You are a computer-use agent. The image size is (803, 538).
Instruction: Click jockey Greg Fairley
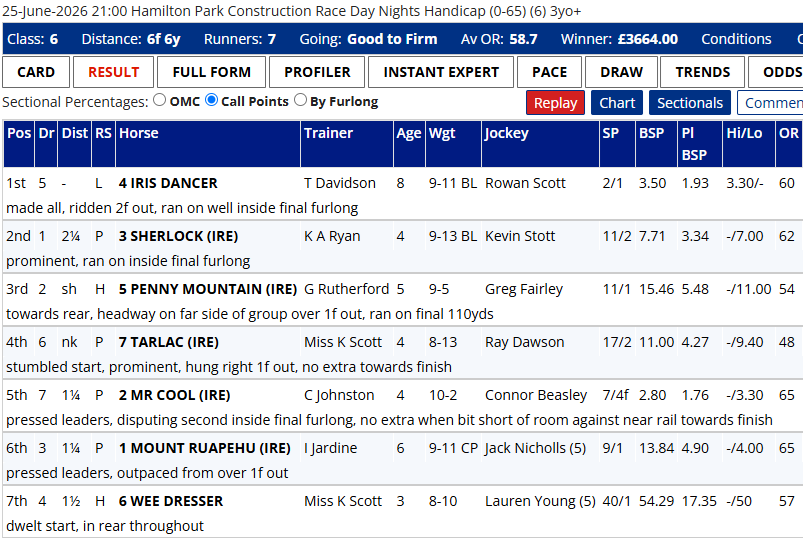click(524, 289)
